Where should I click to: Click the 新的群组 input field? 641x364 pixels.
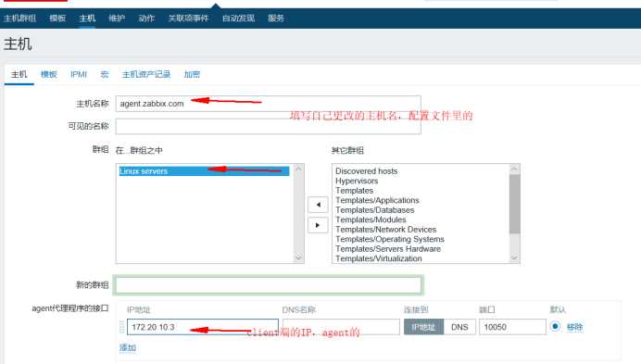[269, 285]
